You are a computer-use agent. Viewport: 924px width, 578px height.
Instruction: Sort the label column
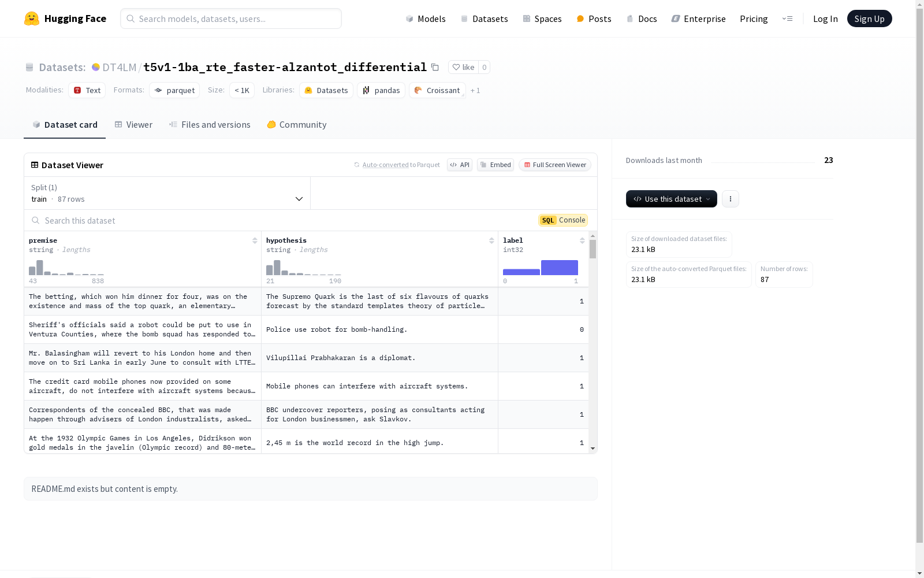pyautogui.click(x=582, y=240)
